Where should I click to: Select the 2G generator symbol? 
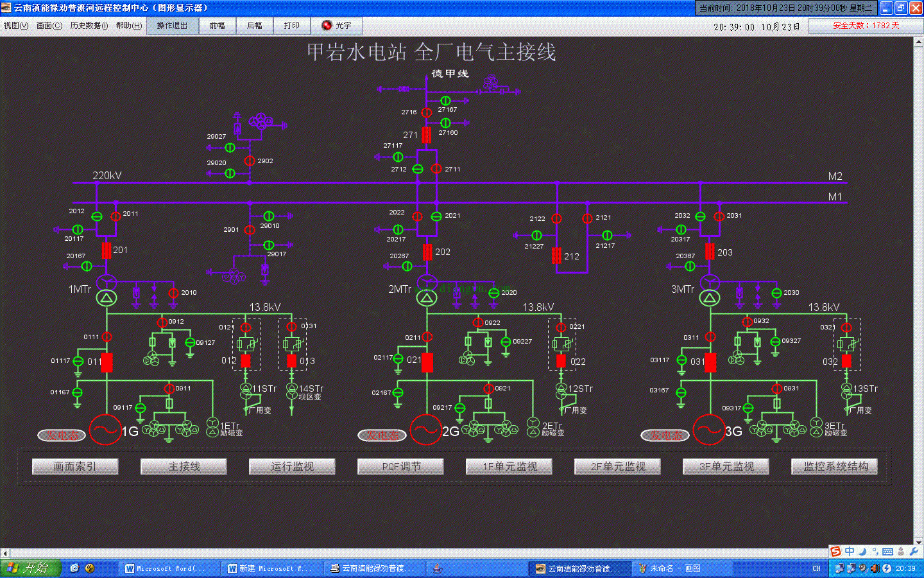(x=426, y=430)
